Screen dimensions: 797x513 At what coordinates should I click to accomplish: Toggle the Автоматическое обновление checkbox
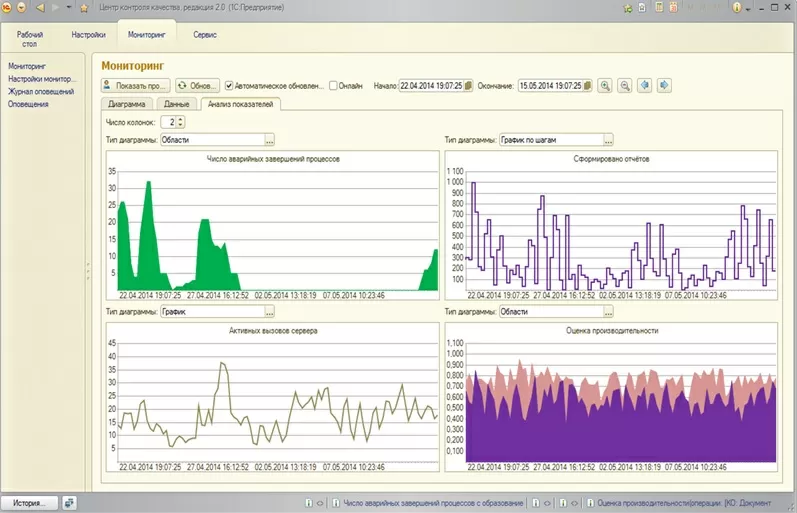point(229,86)
